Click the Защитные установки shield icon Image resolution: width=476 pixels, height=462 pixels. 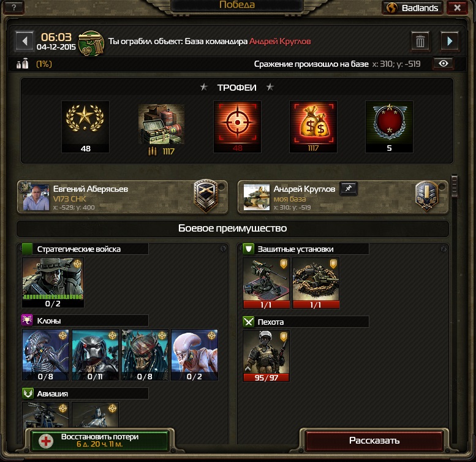[248, 249]
